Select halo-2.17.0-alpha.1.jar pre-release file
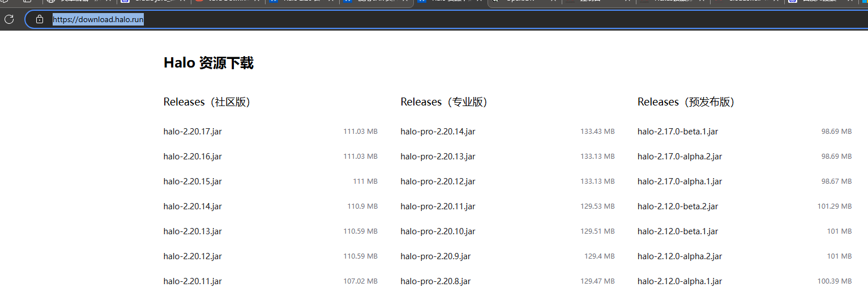 pyautogui.click(x=679, y=182)
